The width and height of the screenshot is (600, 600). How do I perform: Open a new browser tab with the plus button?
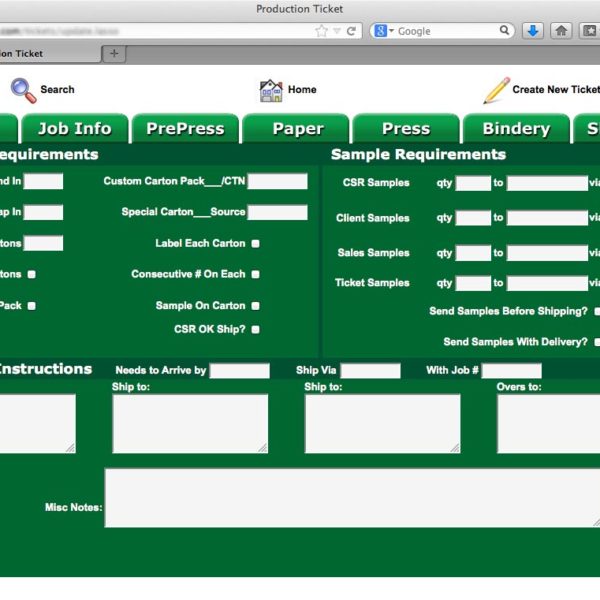click(114, 53)
